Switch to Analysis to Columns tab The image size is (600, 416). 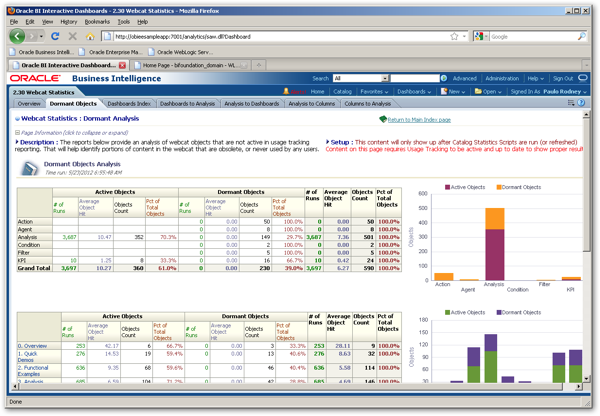312,104
